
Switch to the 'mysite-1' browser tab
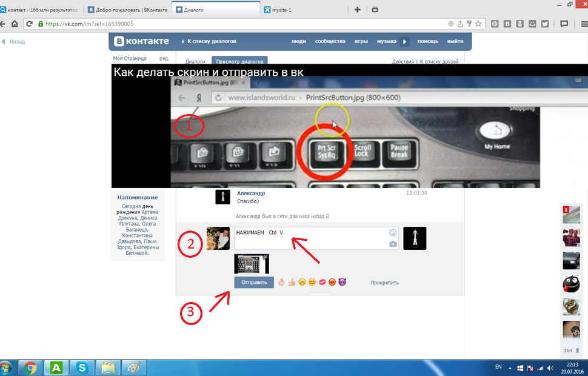303,10
